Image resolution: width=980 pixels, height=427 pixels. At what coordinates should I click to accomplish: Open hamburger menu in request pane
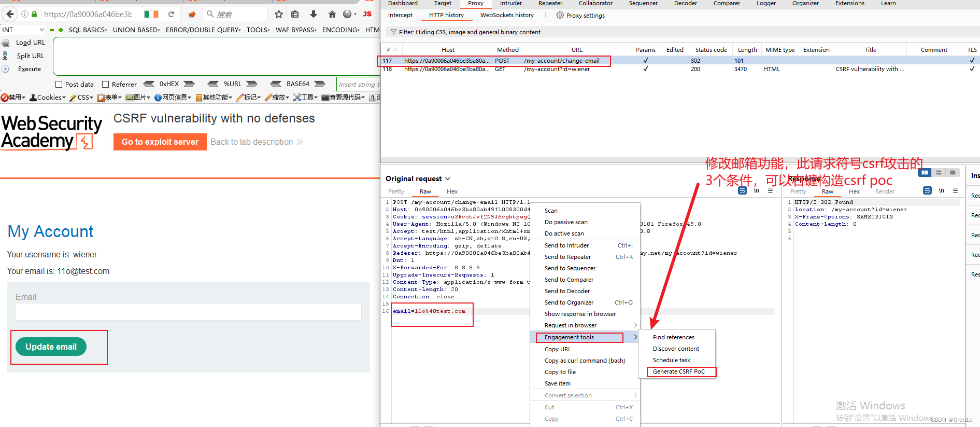click(x=770, y=191)
